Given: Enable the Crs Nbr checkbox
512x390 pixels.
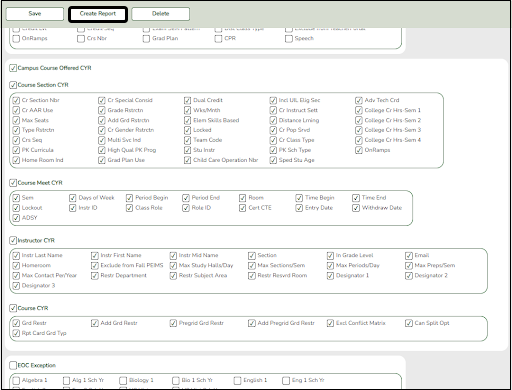Looking at the screenshot, I should (81, 39).
